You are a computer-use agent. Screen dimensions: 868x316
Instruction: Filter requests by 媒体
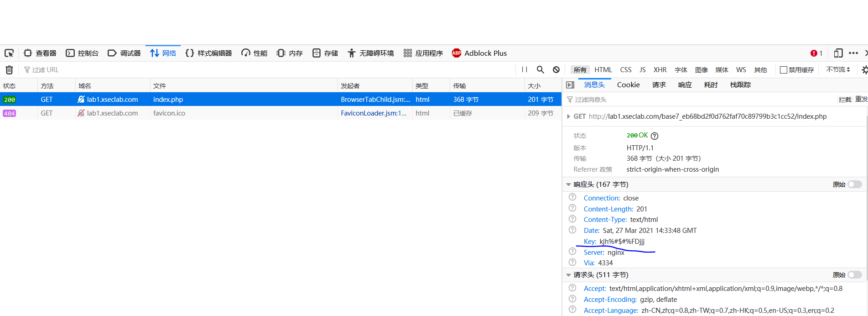click(x=722, y=70)
